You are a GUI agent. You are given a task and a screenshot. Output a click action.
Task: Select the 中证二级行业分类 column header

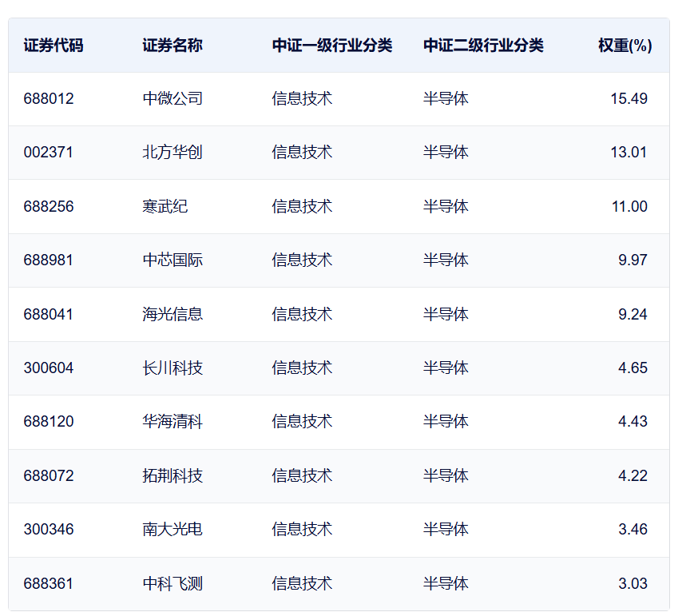(483, 46)
